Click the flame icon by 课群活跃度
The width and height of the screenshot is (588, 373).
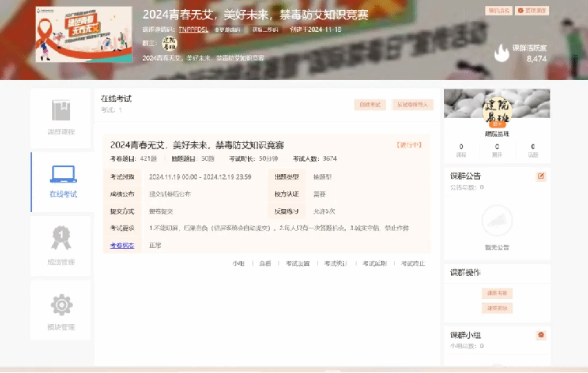[x=501, y=51]
